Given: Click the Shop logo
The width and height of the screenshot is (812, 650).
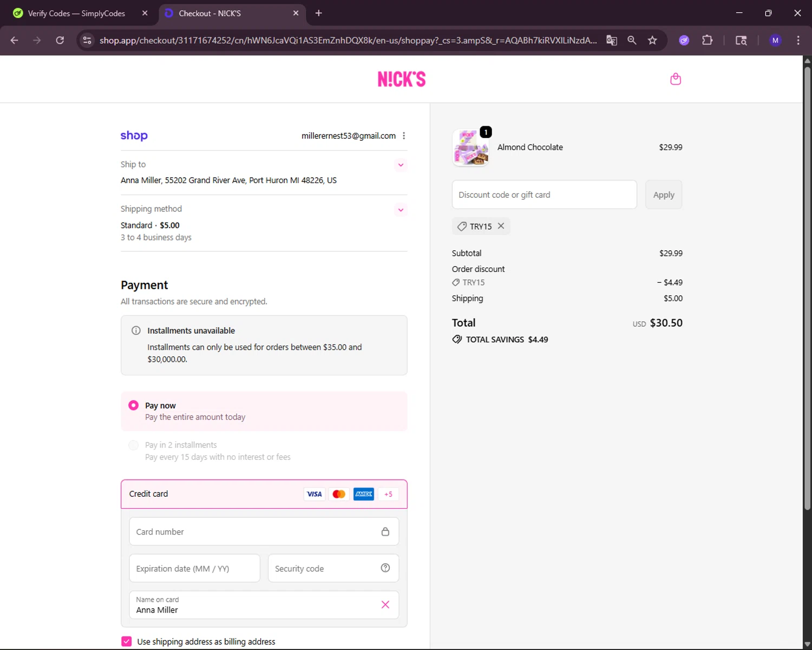Looking at the screenshot, I should [x=134, y=135].
